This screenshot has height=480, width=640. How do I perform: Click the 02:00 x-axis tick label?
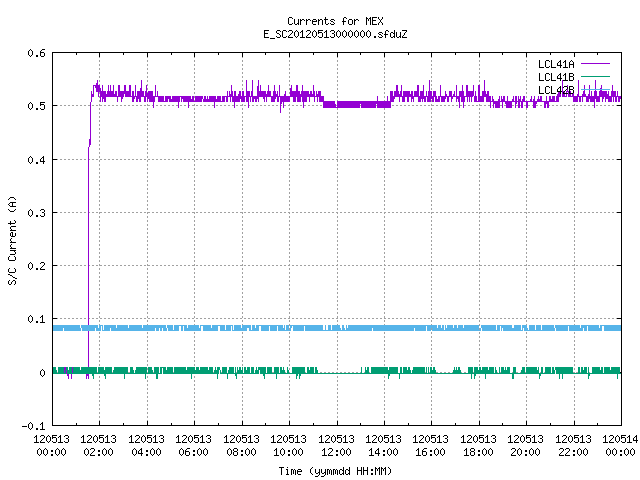pos(98,452)
